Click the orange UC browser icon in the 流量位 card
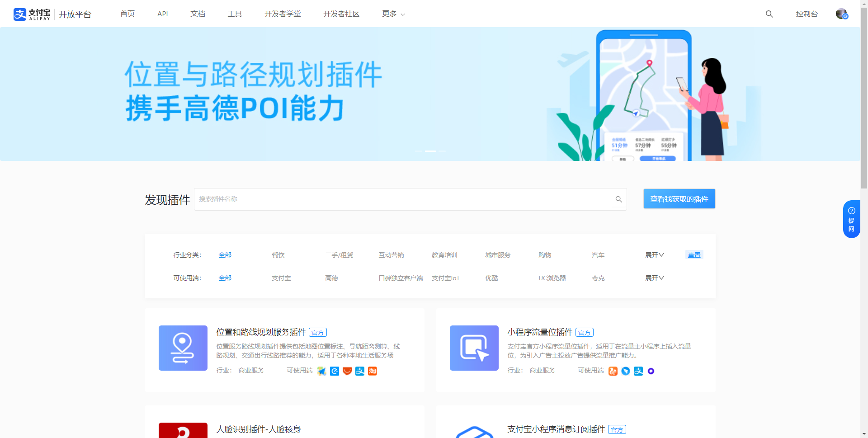Image resolution: width=868 pixels, height=438 pixels. coord(613,371)
